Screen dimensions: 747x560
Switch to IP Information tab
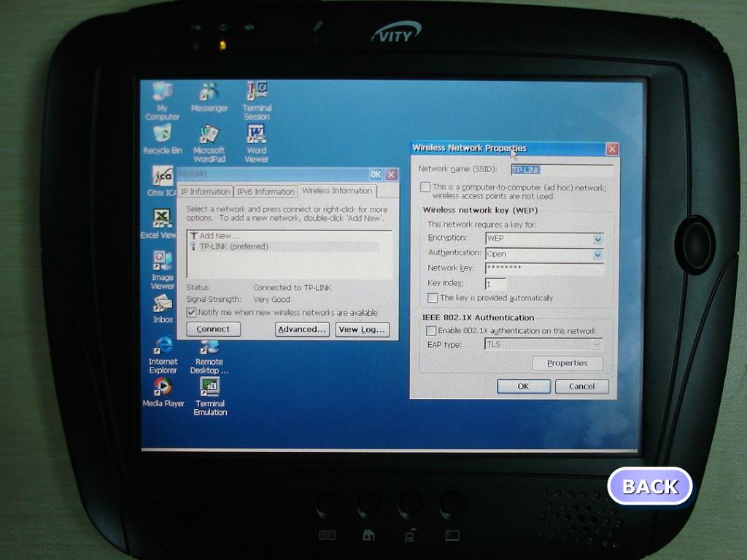(x=205, y=192)
